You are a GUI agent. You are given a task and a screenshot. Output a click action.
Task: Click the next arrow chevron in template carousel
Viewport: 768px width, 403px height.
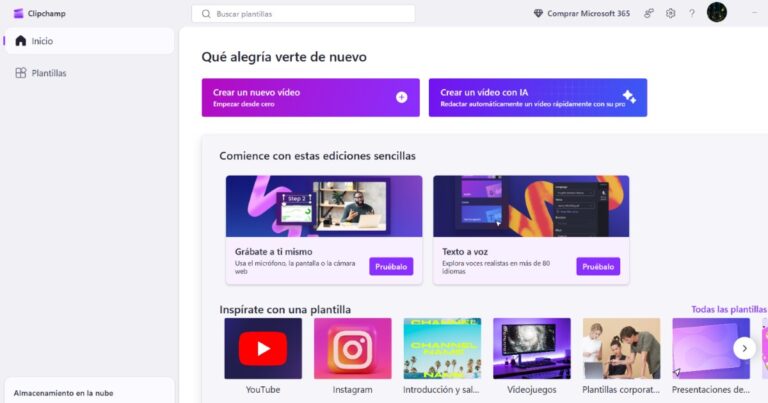point(744,349)
